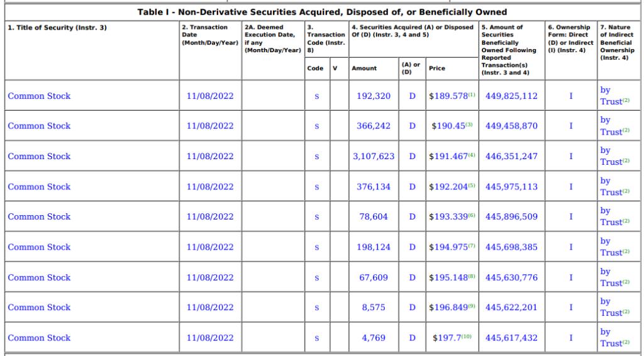Click transaction code S in the 8,575 row
The width and height of the screenshot is (644, 356).
point(317,308)
